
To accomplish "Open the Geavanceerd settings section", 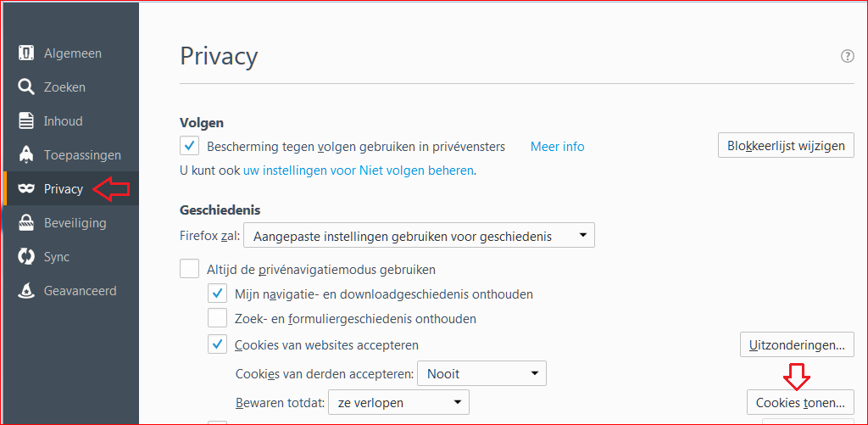I will coord(80,291).
